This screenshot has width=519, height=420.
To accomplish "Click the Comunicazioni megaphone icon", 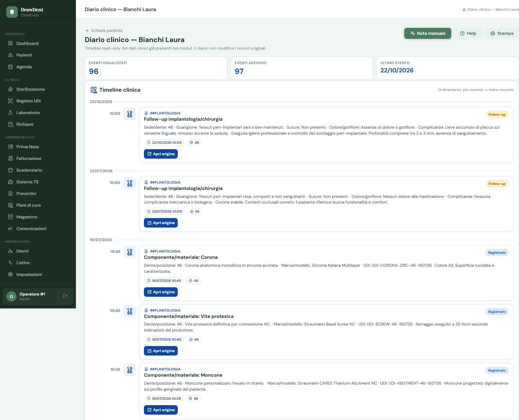I will pos(10,228).
